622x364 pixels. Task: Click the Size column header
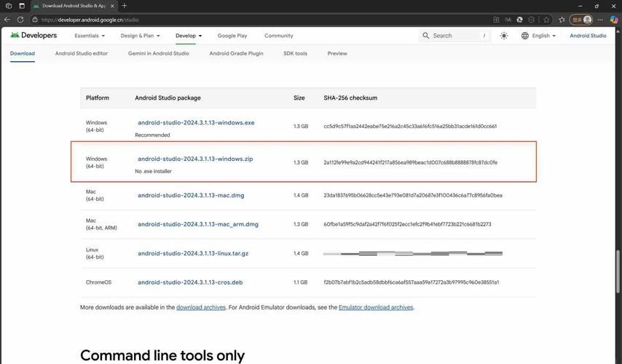(x=299, y=98)
